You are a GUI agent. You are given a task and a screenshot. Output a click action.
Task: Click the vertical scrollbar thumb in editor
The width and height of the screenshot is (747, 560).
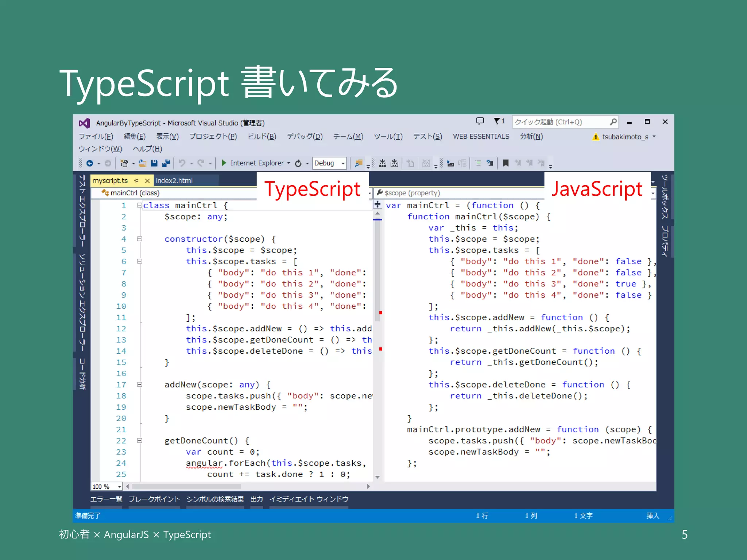(x=378, y=270)
